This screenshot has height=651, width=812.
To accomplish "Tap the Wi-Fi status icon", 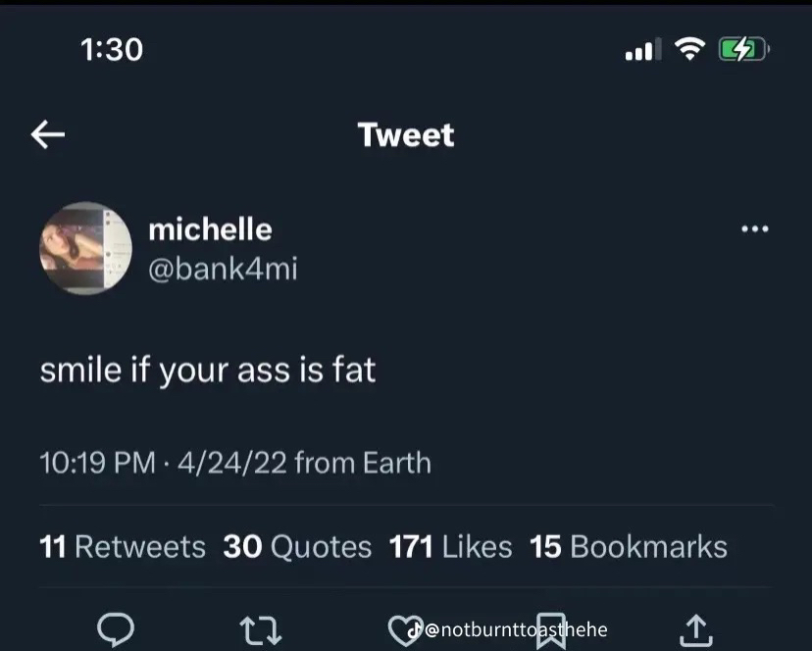I will (693, 48).
